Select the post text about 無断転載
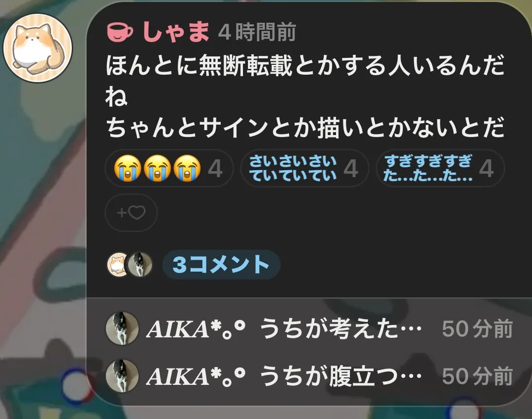 pyautogui.click(x=305, y=96)
